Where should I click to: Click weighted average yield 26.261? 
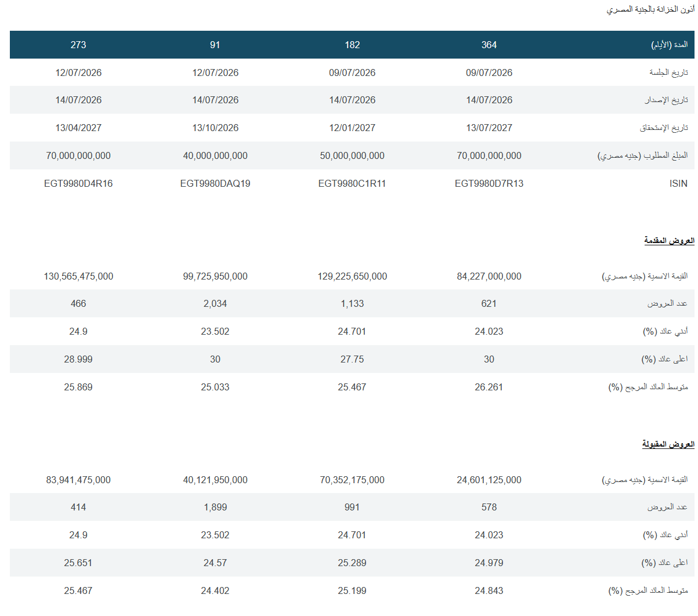coord(489,387)
